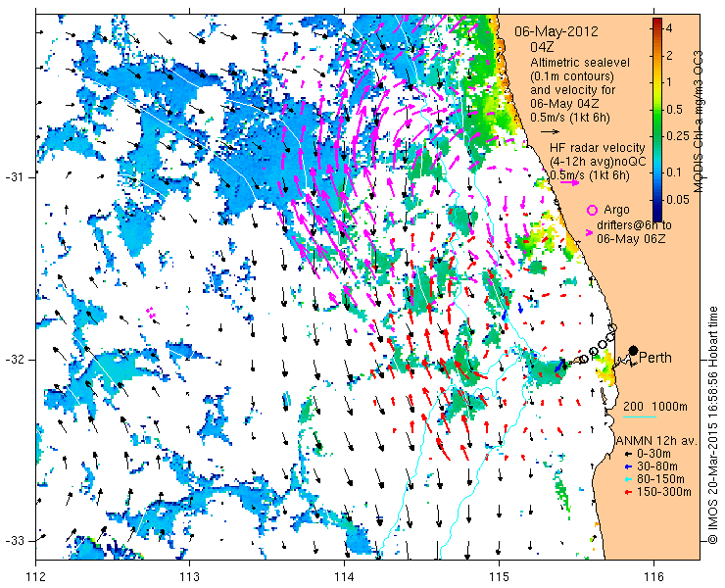Viewport: 725px width, 588px height.
Task: Click the longitude axis label '115'
Action: click(x=499, y=577)
